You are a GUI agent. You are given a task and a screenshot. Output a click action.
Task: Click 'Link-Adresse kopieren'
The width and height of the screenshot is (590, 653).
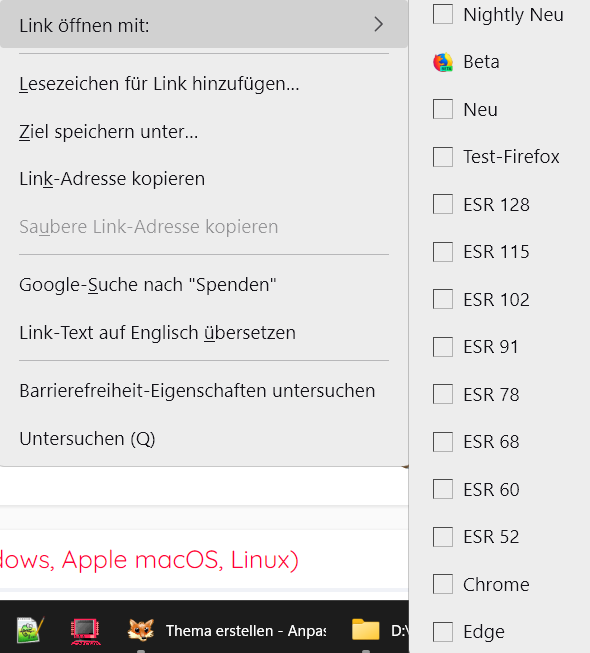coord(112,179)
